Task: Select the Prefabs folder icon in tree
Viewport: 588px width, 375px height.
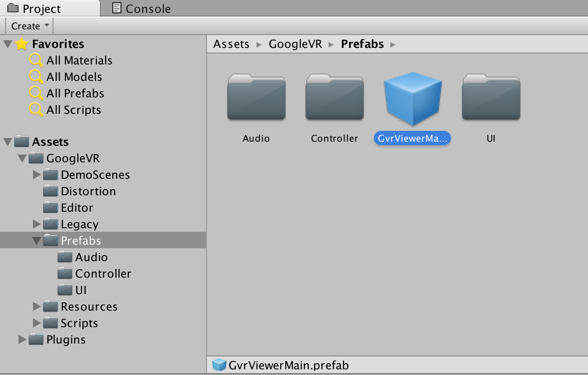Action: pyautogui.click(x=50, y=240)
